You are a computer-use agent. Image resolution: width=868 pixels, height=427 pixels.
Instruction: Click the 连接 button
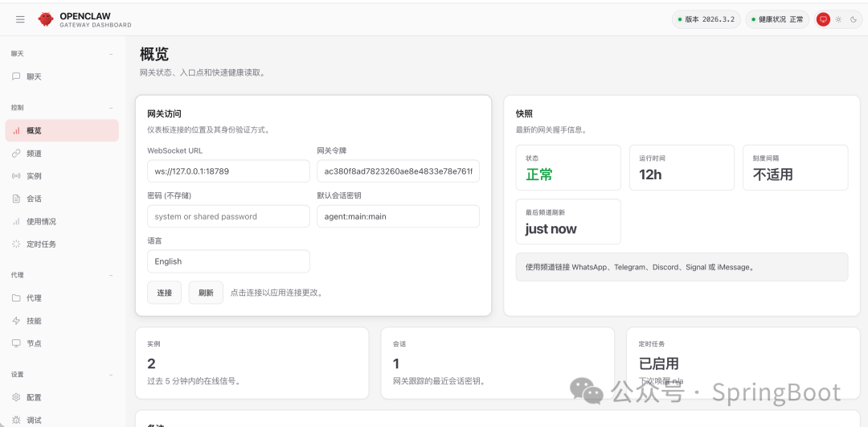[165, 293]
